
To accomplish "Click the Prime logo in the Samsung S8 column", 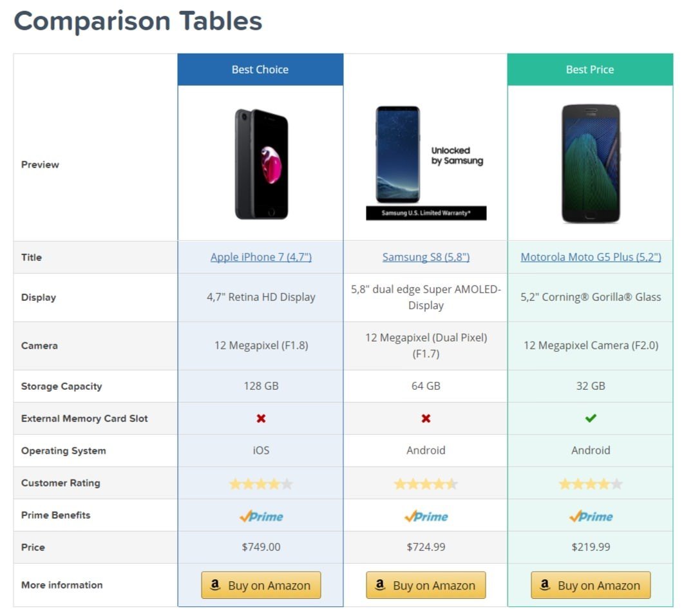I will pos(426,516).
